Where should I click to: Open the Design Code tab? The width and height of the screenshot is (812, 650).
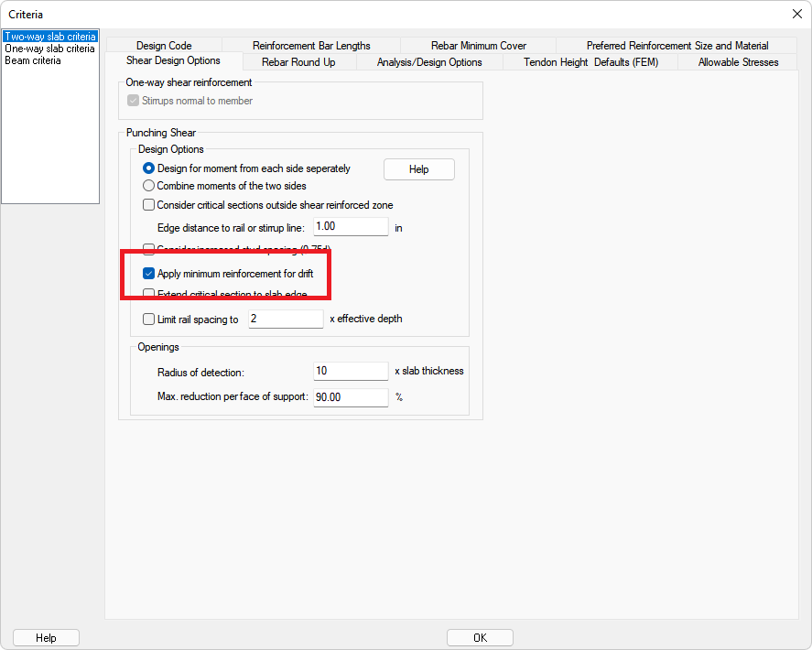164,46
